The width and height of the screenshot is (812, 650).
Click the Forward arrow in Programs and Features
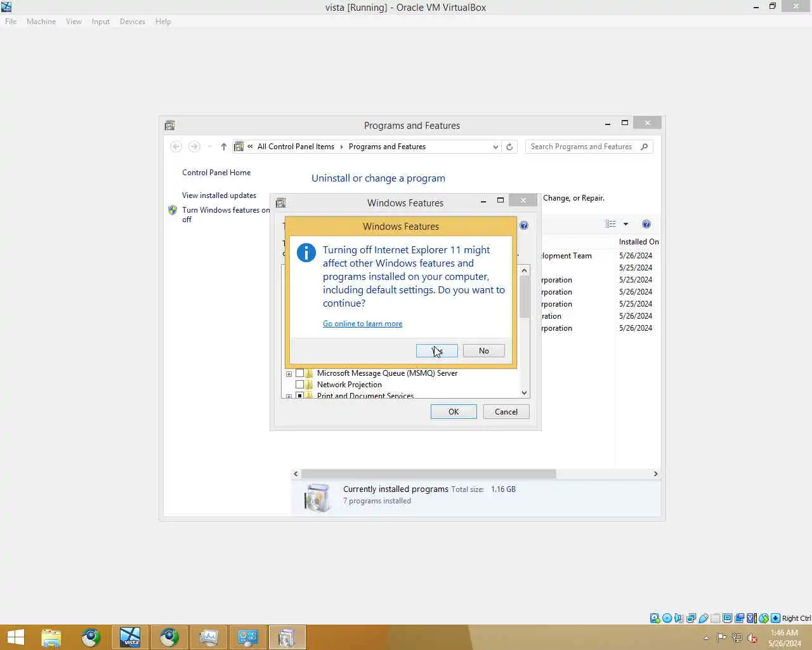[194, 147]
